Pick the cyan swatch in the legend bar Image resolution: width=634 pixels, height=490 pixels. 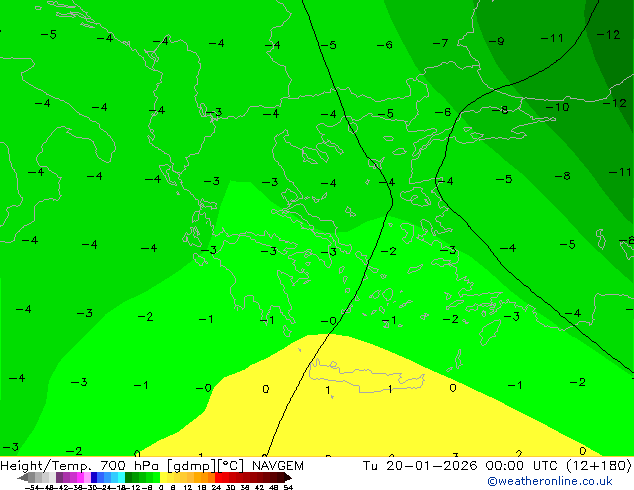pos(121,478)
